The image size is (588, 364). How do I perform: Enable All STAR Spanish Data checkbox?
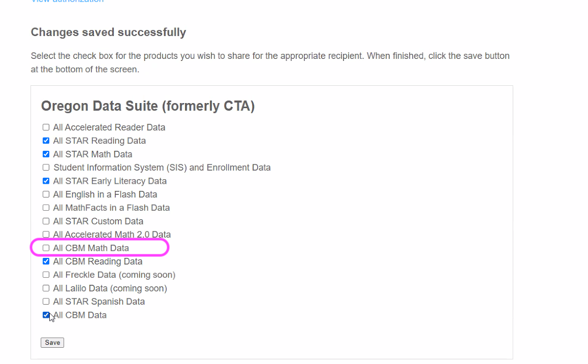pos(46,302)
